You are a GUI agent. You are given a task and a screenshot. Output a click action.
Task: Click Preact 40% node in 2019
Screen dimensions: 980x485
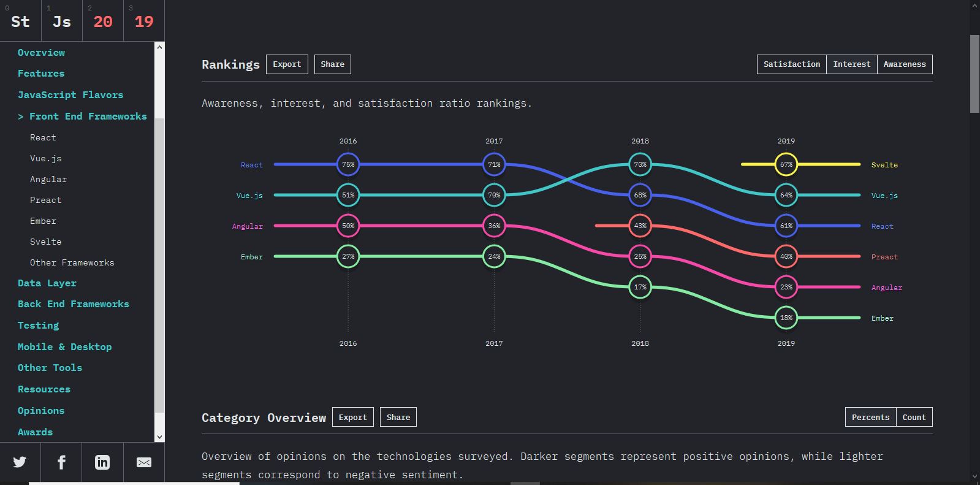tap(786, 256)
